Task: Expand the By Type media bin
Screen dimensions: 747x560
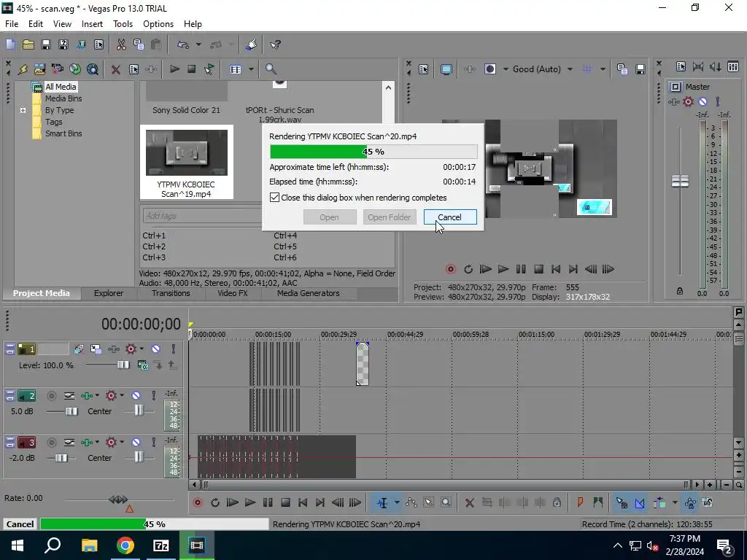Action: tap(23, 111)
